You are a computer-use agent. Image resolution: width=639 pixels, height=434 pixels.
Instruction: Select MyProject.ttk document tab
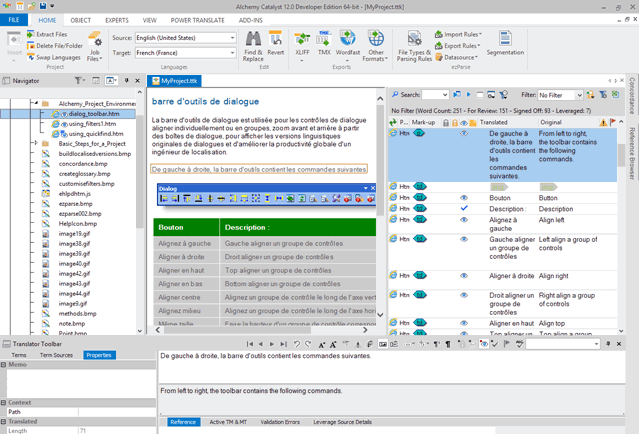(x=174, y=81)
